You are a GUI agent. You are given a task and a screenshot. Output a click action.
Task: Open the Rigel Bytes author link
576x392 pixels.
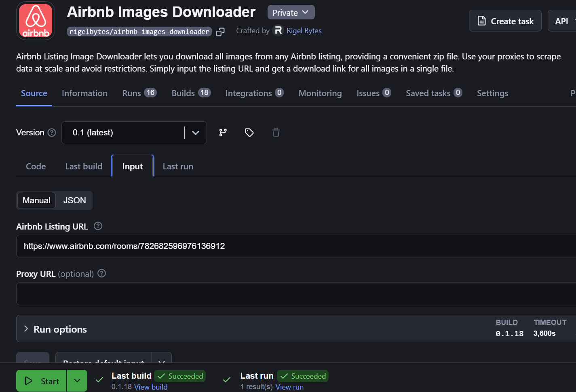pos(304,31)
